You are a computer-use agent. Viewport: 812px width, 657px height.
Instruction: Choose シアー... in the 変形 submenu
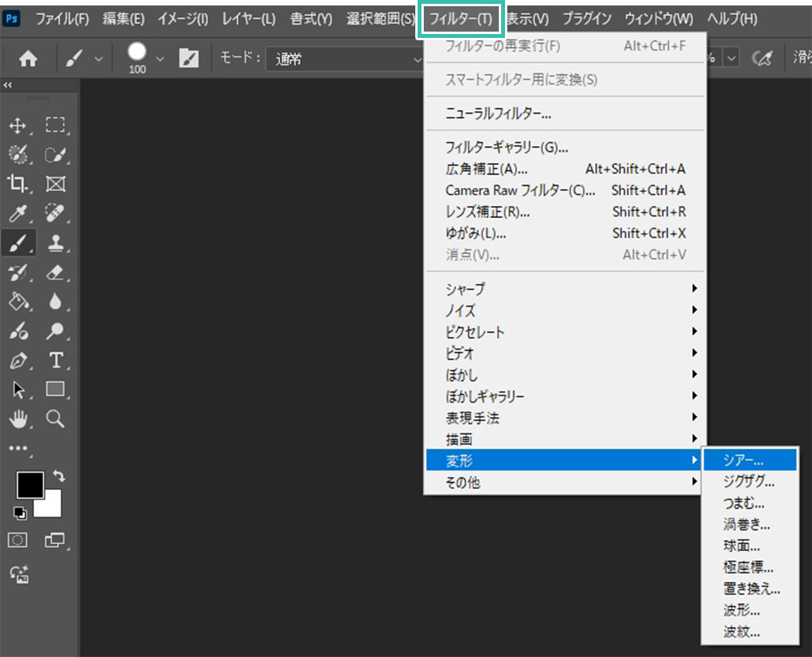click(750, 460)
